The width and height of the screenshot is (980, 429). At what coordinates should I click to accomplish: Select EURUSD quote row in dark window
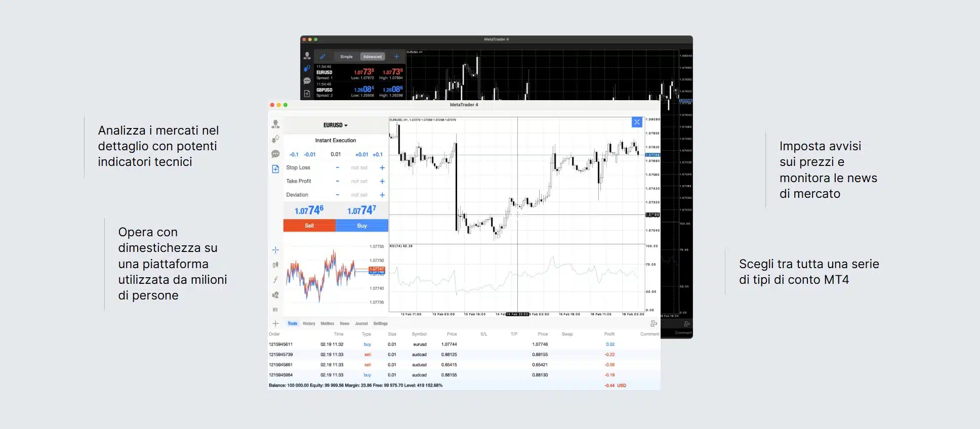(360, 72)
